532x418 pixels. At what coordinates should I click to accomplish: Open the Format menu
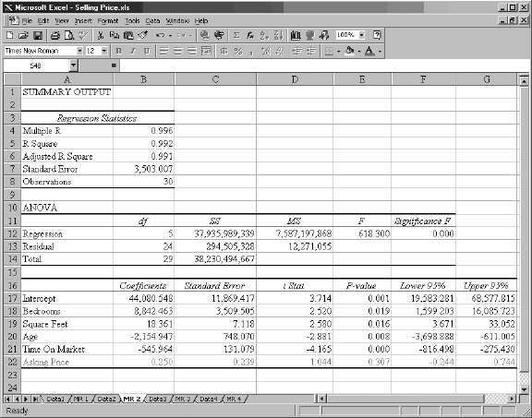(108, 21)
